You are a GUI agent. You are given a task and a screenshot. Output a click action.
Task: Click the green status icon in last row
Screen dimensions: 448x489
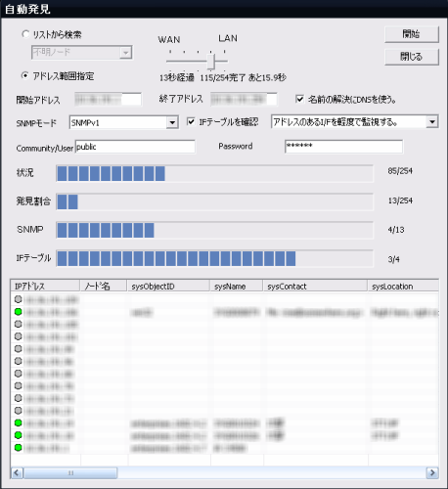pos(19,448)
